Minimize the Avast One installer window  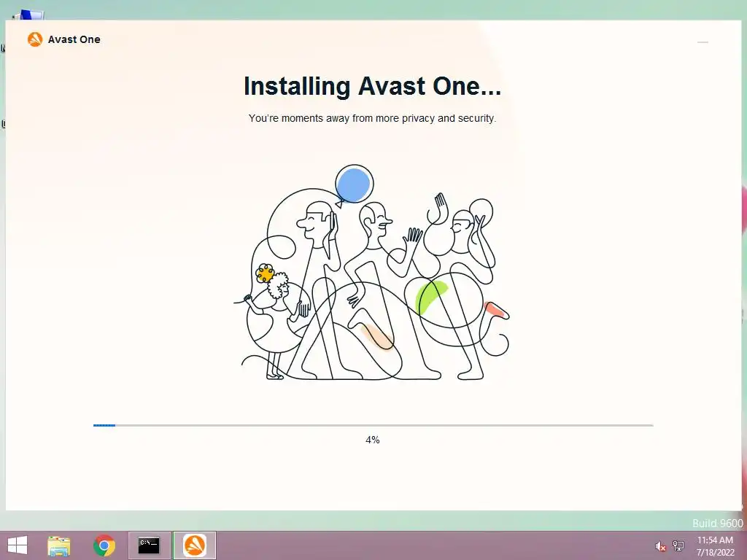703,42
